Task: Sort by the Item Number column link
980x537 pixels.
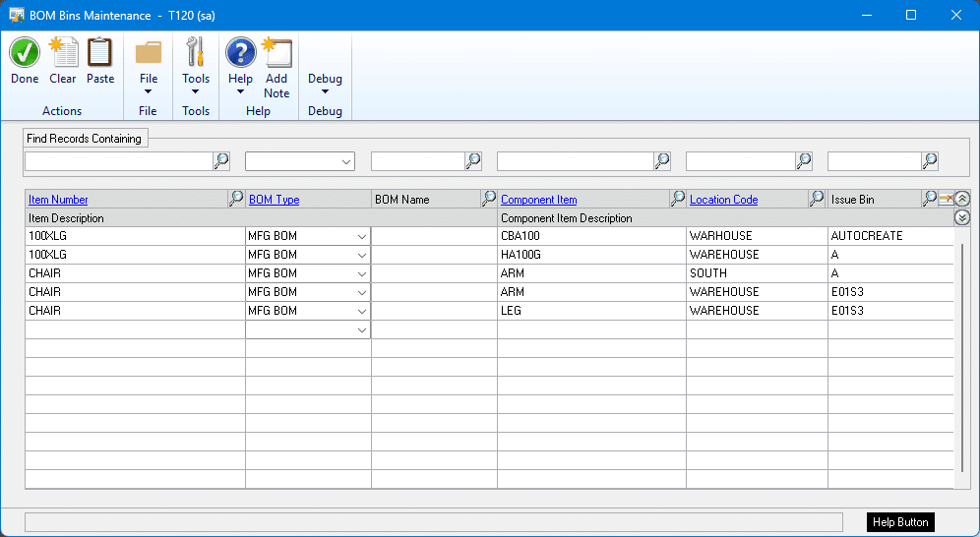Action: tap(58, 200)
